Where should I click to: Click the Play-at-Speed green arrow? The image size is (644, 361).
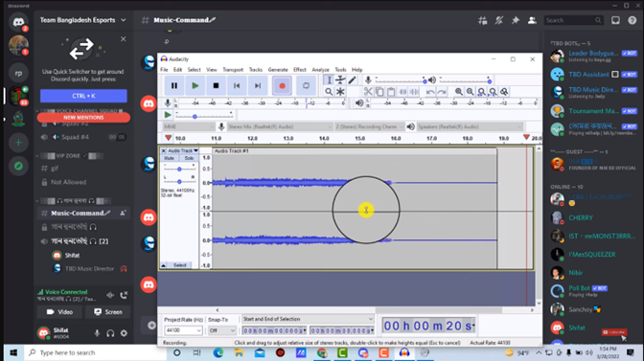coord(168,115)
